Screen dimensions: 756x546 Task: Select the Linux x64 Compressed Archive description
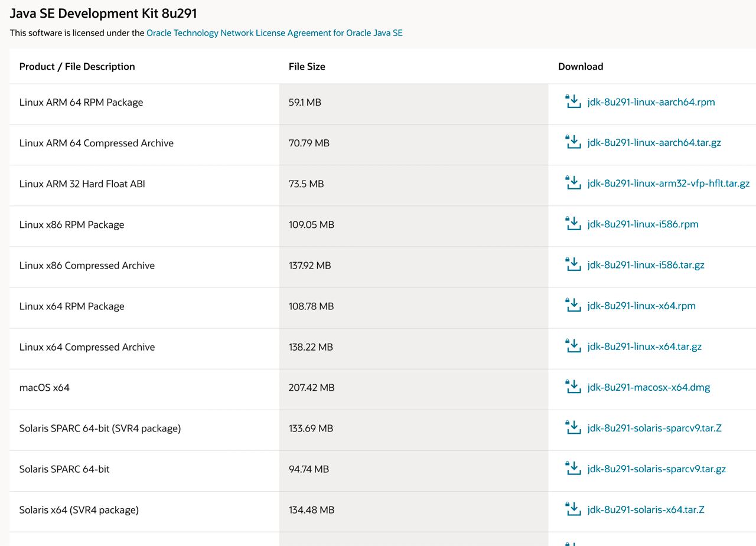pyautogui.click(x=87, y=346)
